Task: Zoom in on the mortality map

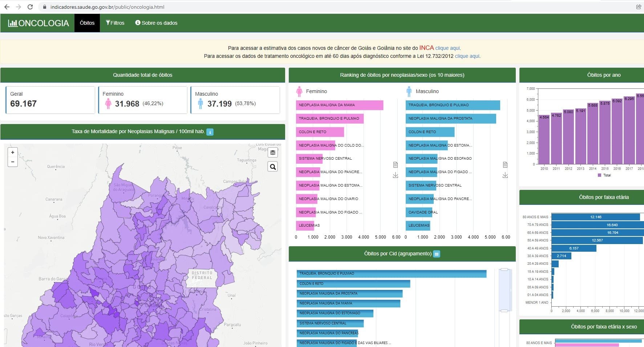Action: pyautogui.click(x=13, y=152)
